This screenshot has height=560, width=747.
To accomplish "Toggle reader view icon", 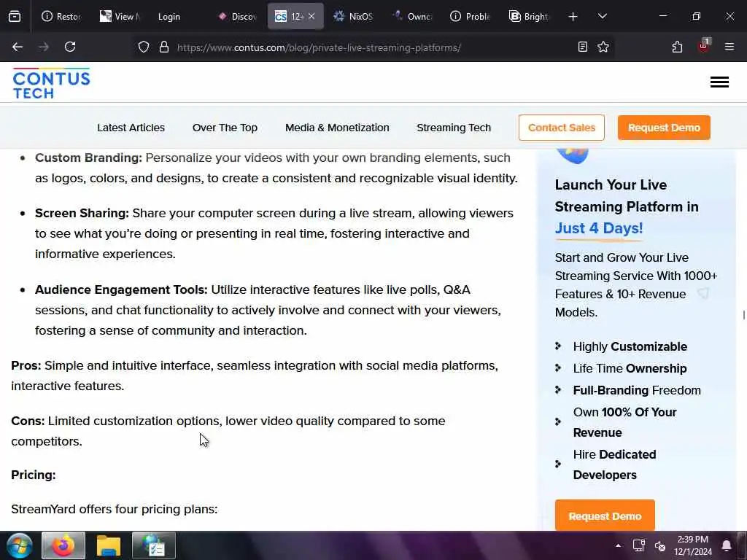I will 582,47.
